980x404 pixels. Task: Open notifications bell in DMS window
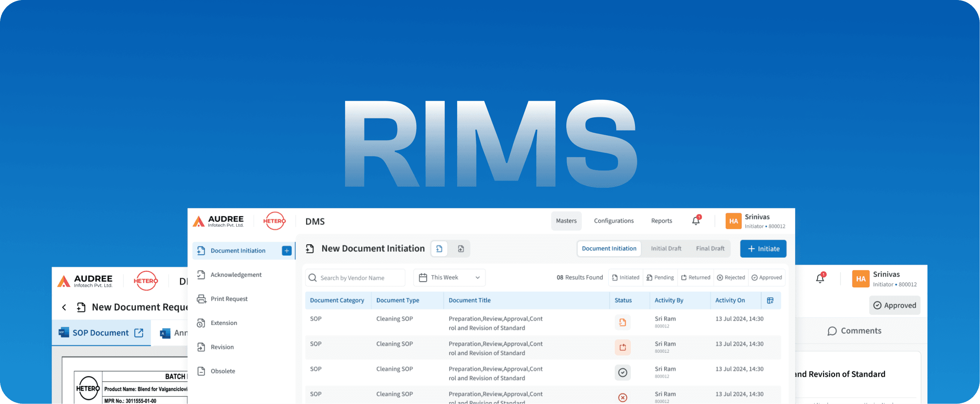[696, 220]
